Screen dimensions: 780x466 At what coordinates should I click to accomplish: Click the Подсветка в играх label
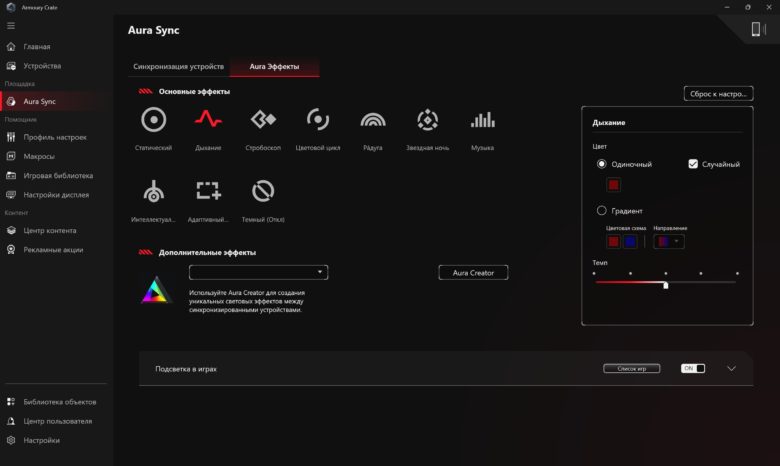pos(186,369)
